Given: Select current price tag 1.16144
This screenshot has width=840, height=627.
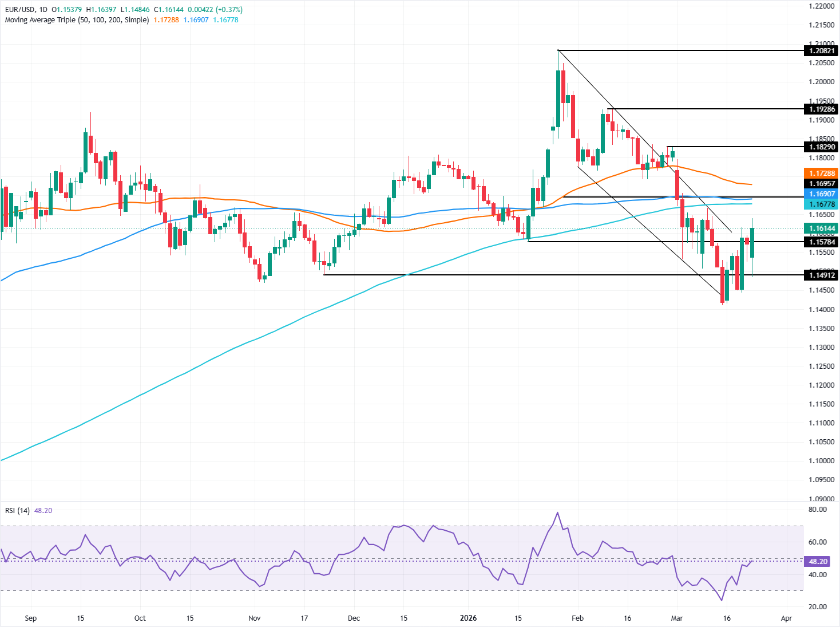Looking at the screenshot, I should [822, 228].
